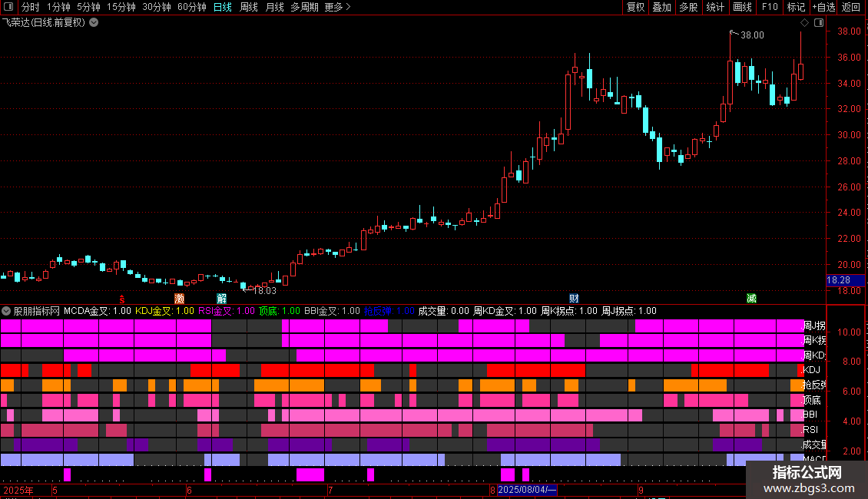
Task: Click the 周K拐点: 1.00 value
Action: click(x=569, y=311)
